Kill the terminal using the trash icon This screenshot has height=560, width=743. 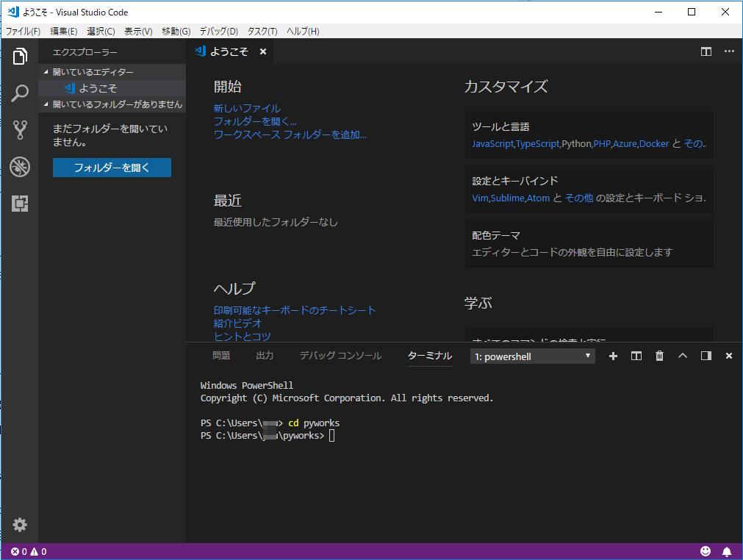(658, 356)
